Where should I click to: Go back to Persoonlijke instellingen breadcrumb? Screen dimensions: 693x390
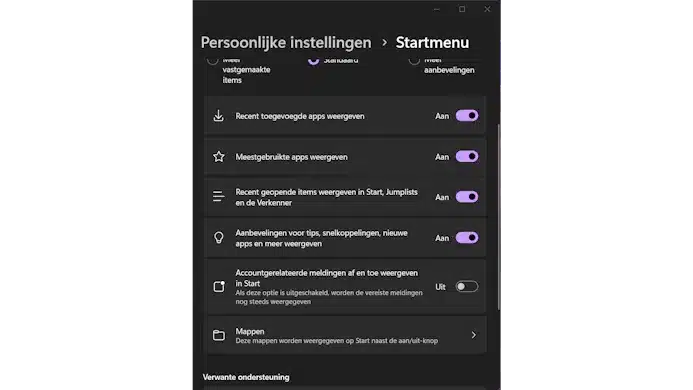point(286,42)
